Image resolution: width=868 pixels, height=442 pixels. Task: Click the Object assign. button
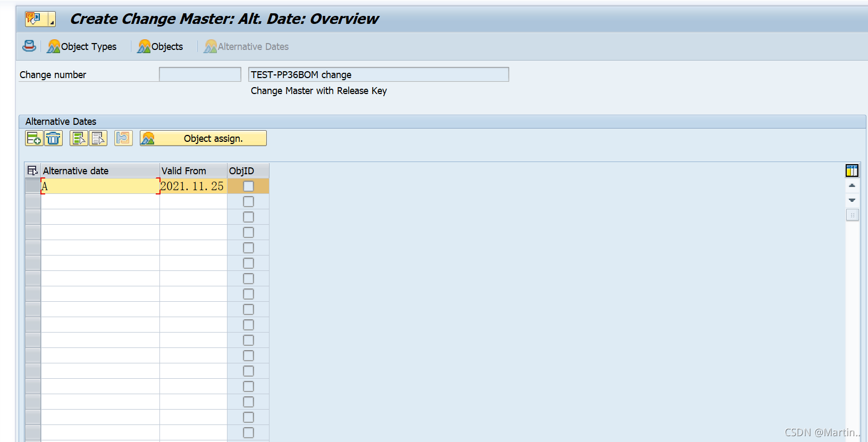coord(203,138)
